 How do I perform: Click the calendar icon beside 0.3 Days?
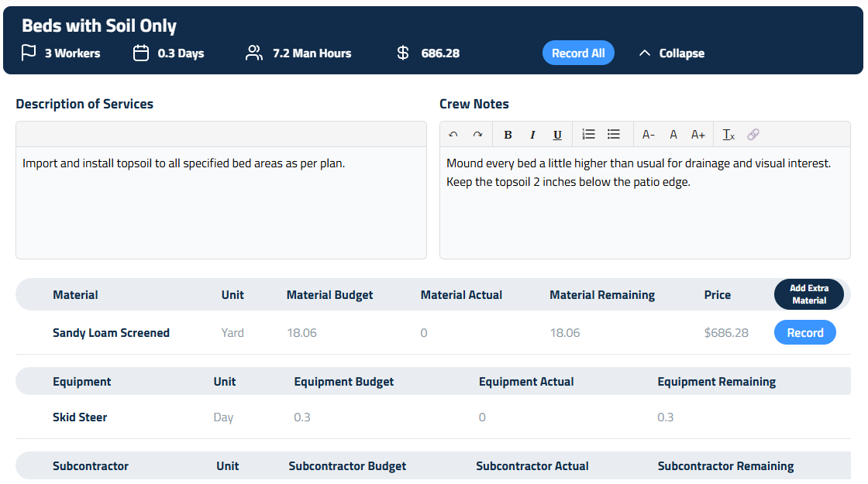(141, 53)
